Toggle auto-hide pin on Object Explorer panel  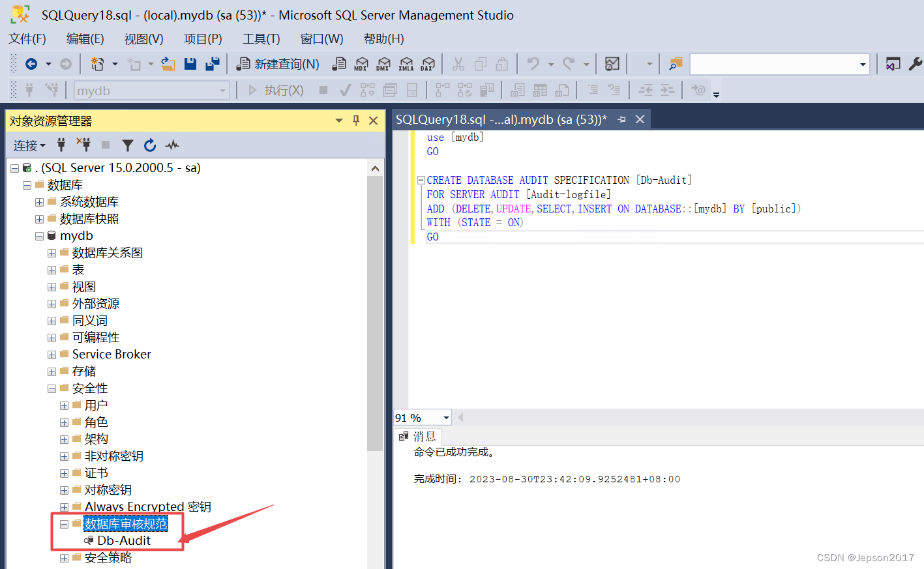click(356, 121)
